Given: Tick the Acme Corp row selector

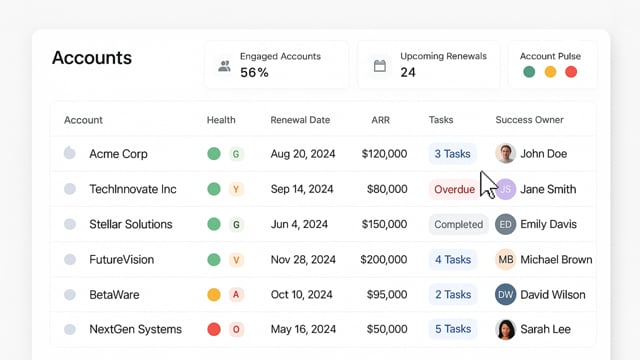Looking at the screenshot, I should [70, 153].
